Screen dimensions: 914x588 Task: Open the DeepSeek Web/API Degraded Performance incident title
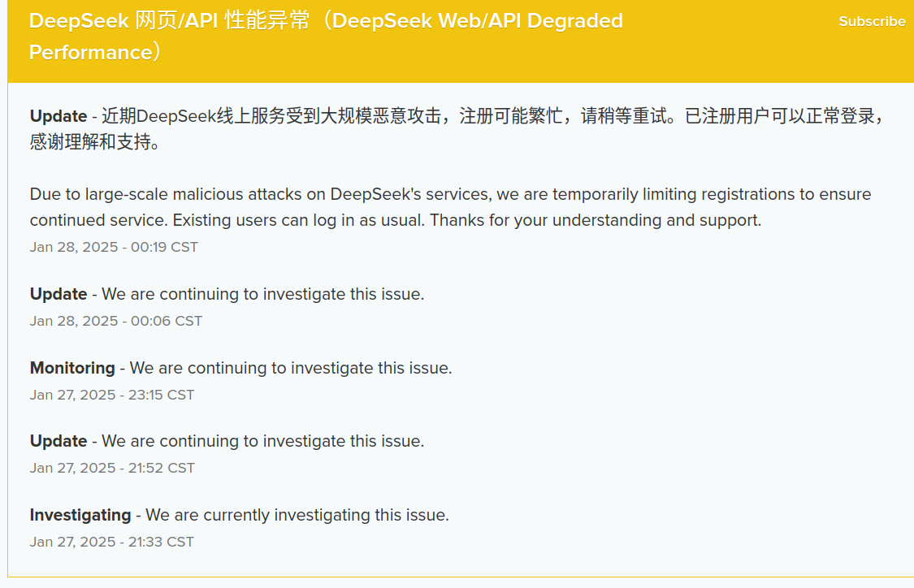coord(326,36)
